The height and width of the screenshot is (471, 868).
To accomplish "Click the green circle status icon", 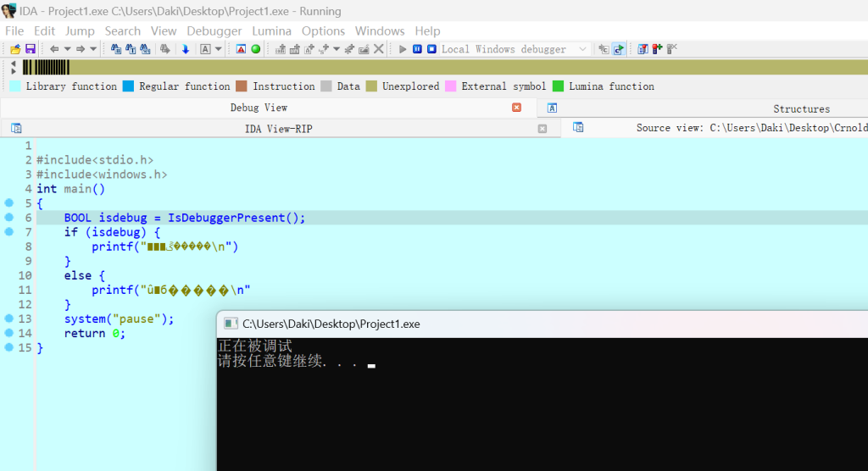I will pos(256,49).
